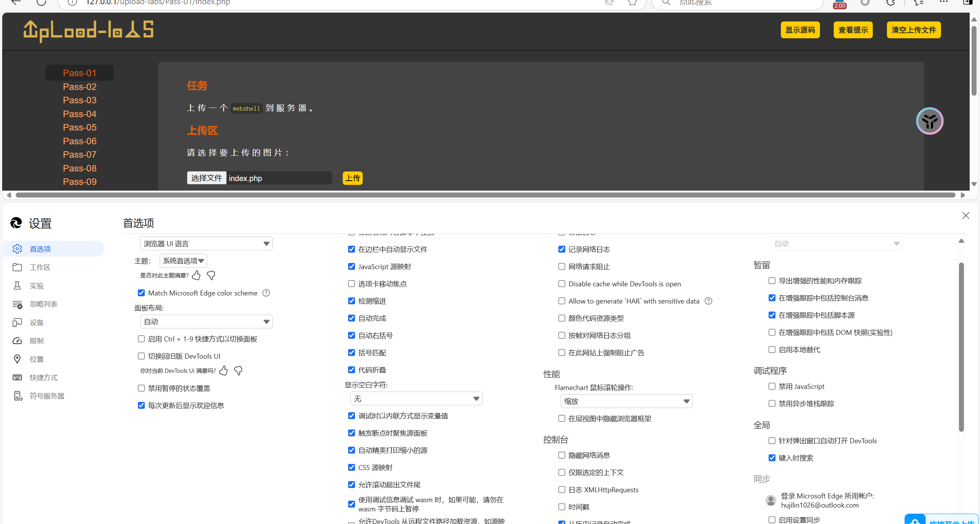The width and height of the screenshot is (980, 524).
Task: Enable 禁用 JavaScript checkbox
Action: (772, 387)
